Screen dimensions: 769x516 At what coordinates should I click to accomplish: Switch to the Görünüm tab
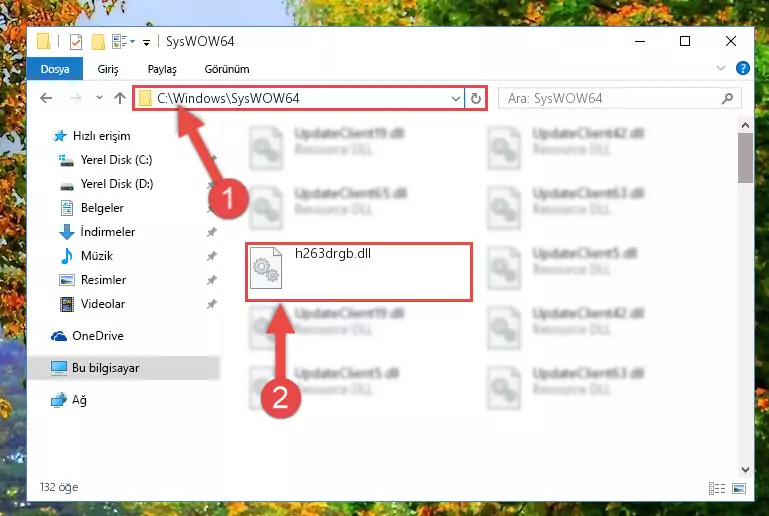pos(227,69)
